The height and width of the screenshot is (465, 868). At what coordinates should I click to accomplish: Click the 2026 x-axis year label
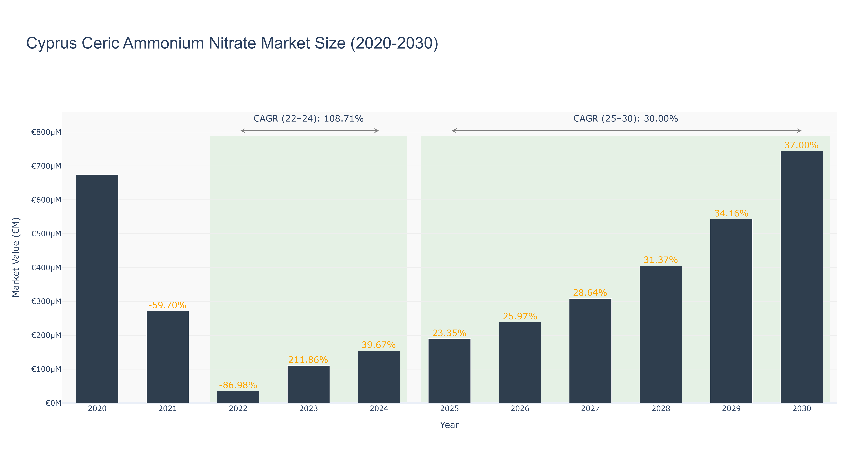[x=520, y=409]
